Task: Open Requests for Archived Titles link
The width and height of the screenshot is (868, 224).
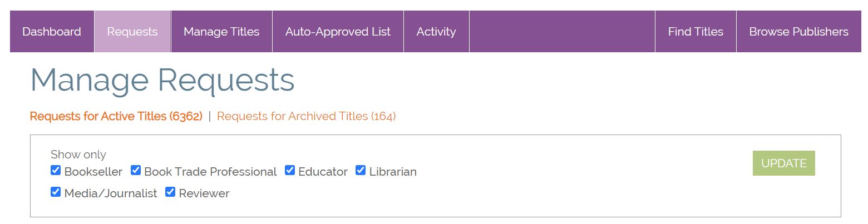Action: tap(306, 116)
